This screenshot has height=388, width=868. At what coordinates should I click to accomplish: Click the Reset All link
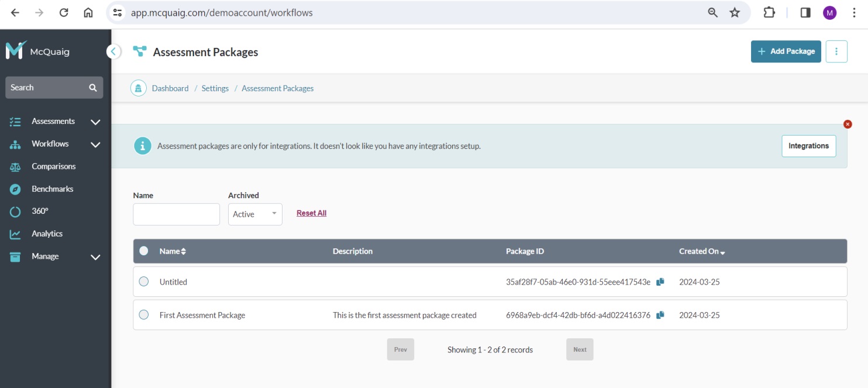click(x=311, y=213)
